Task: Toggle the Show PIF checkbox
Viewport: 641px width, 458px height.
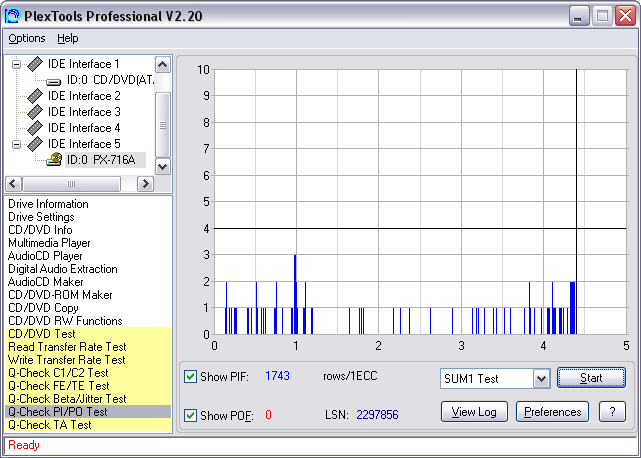Action: point(191,376)
